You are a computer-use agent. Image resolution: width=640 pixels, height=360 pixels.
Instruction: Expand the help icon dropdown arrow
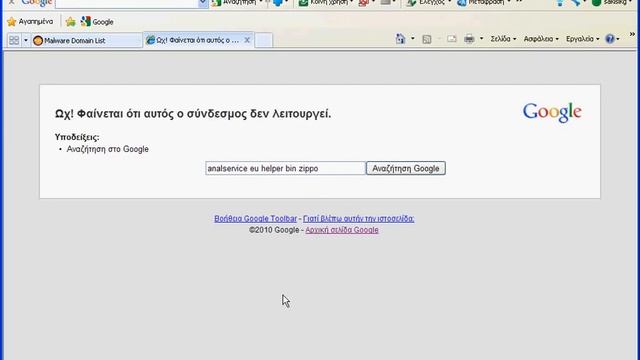618,39
